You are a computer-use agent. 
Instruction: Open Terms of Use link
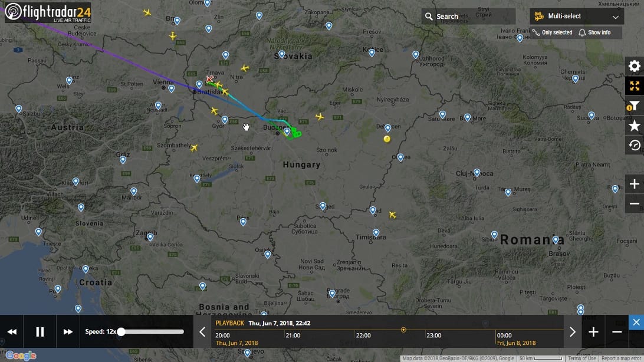click(x=581, y=358)
